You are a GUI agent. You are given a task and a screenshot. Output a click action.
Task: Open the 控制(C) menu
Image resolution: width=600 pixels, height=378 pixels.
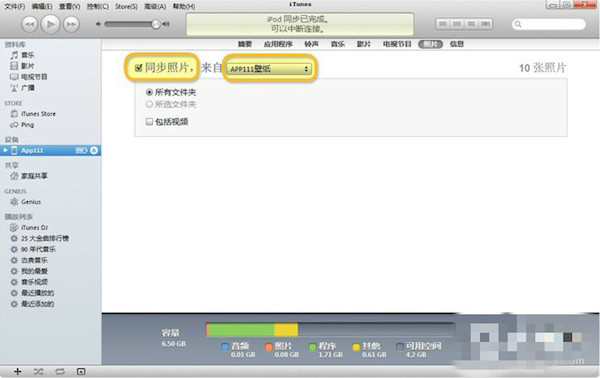click(x=98, y=7)
